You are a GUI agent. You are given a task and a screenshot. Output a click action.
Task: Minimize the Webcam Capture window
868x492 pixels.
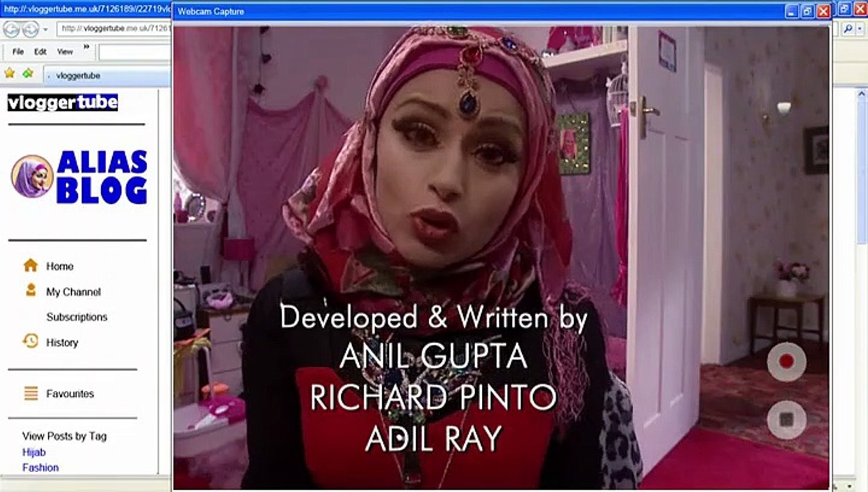[x=791, y=11]
